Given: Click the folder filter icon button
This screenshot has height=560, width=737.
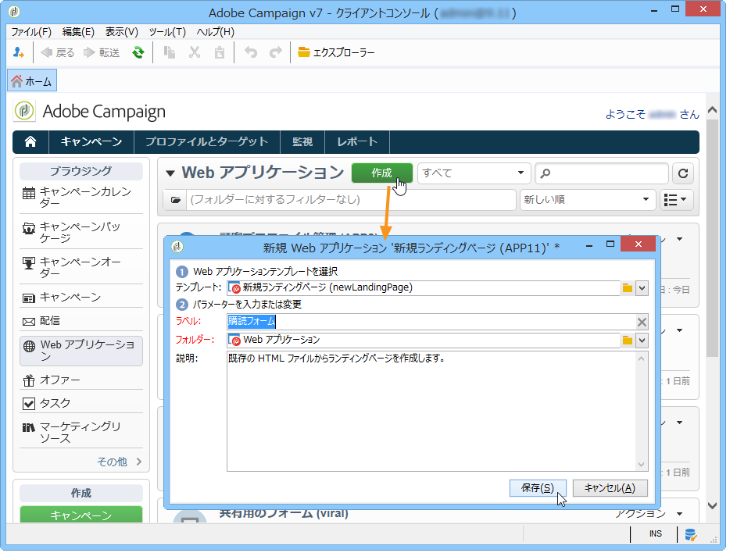Looking at the screenshot, I should point(175,200).
